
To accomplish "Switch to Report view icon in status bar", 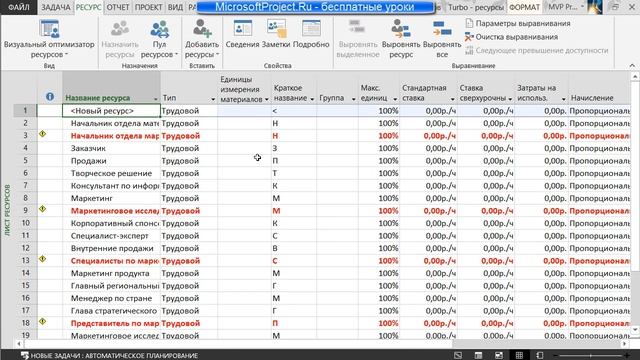I will pyautogui.click(x=540, y=356).
